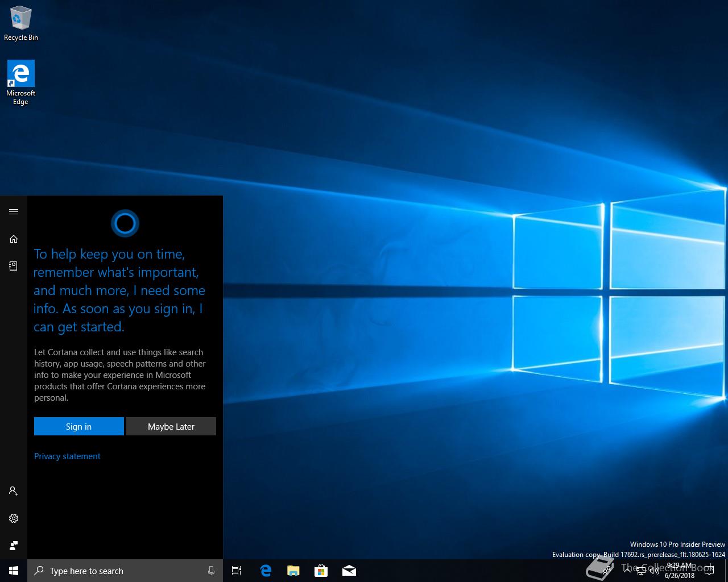Click the Show desktop strip at the taskbar end
Screen dimensions: 728x582
(x=726, y=571)
